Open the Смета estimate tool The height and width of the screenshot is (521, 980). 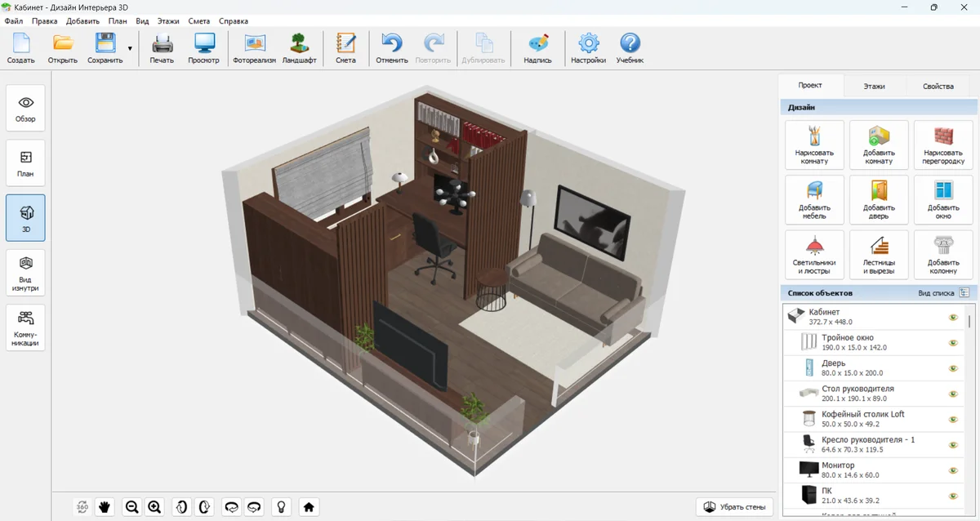pyautogui.click(x=345, y=49)
